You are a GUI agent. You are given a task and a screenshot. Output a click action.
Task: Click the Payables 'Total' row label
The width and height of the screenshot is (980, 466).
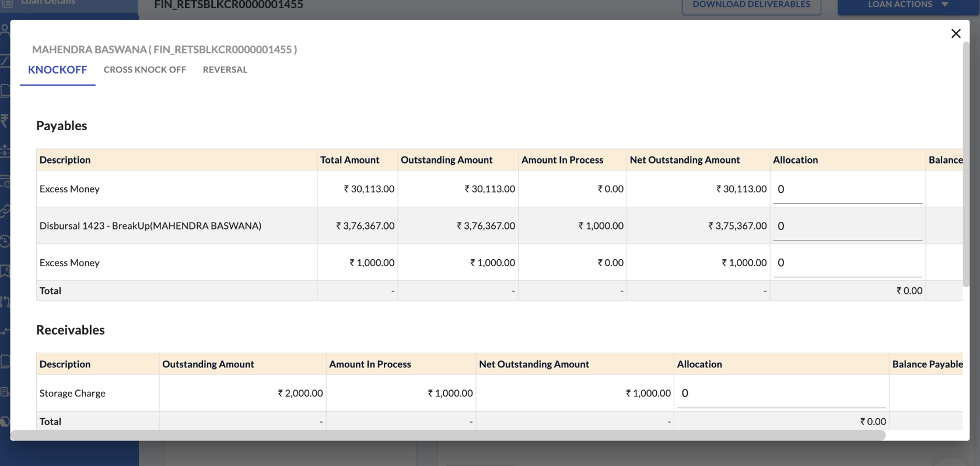[50, 291]
